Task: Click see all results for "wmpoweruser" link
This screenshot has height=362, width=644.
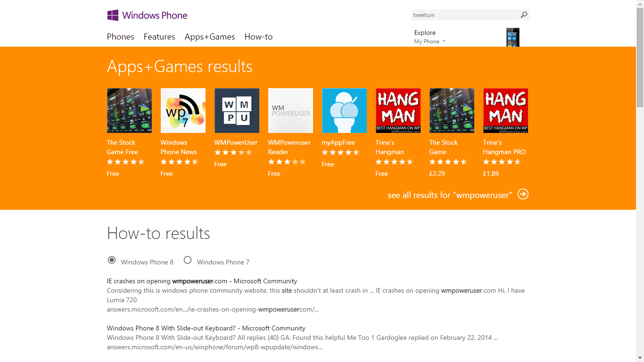Action: pyautogui.click(x=450, y=195)
